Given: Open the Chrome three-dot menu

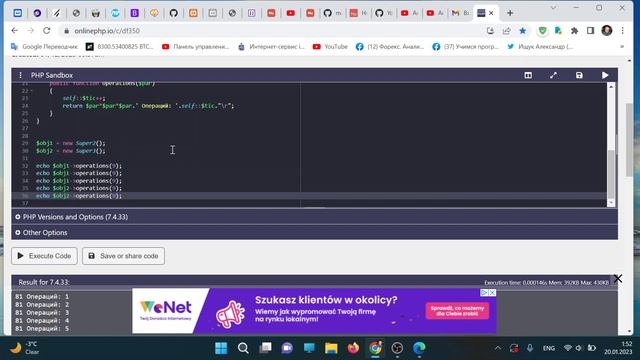Looking at the screenshot, I should pyautogui.click(x=622, y=31).
